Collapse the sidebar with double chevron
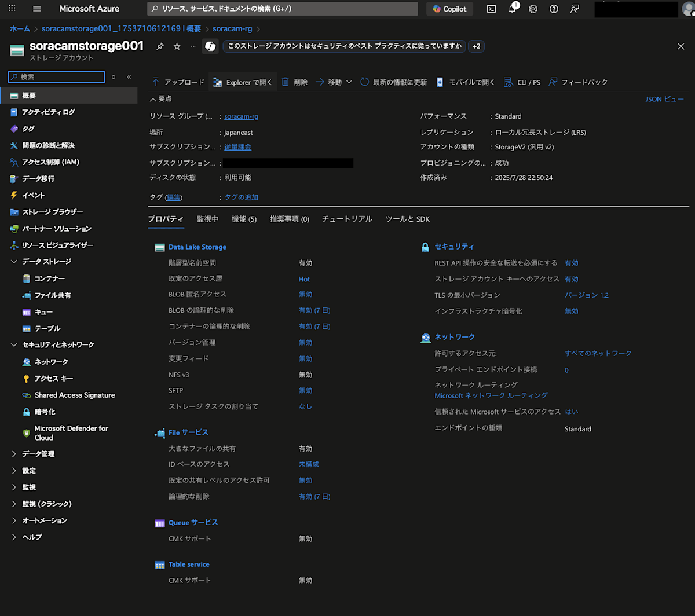The width and height of the screenshot is (695, 616). [129, 76]
